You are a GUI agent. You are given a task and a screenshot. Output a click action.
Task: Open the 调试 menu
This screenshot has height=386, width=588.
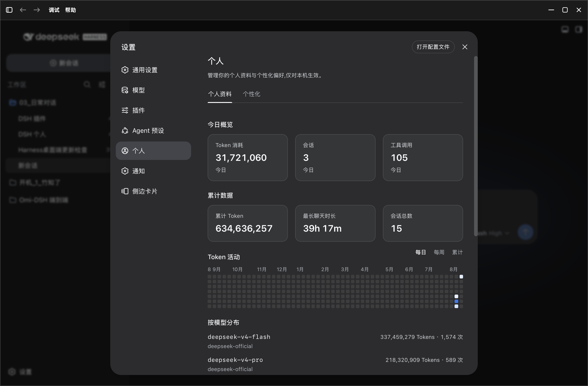click(x=54, y=10)
